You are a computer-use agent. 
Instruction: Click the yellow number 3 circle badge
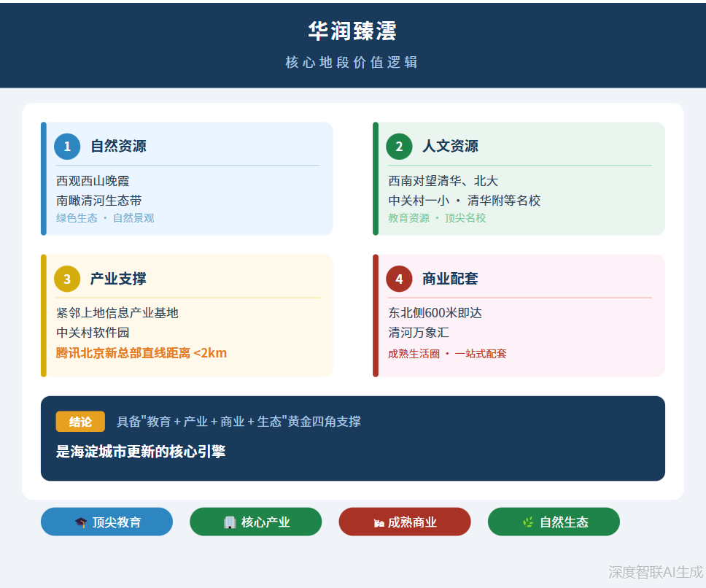pos(67,279)
